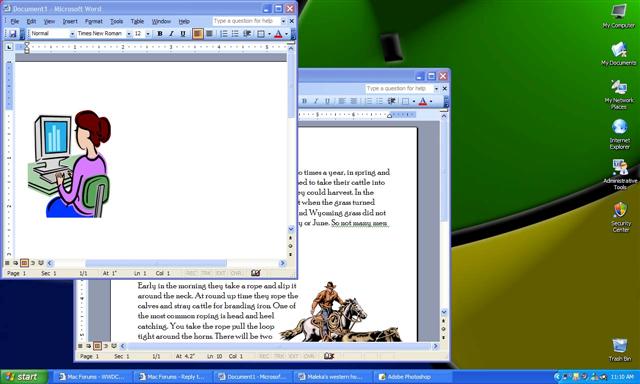Screen dimensions: 640x384
Task: Switch to Web Layout View in Document1
Action: [x=16, y=263]
